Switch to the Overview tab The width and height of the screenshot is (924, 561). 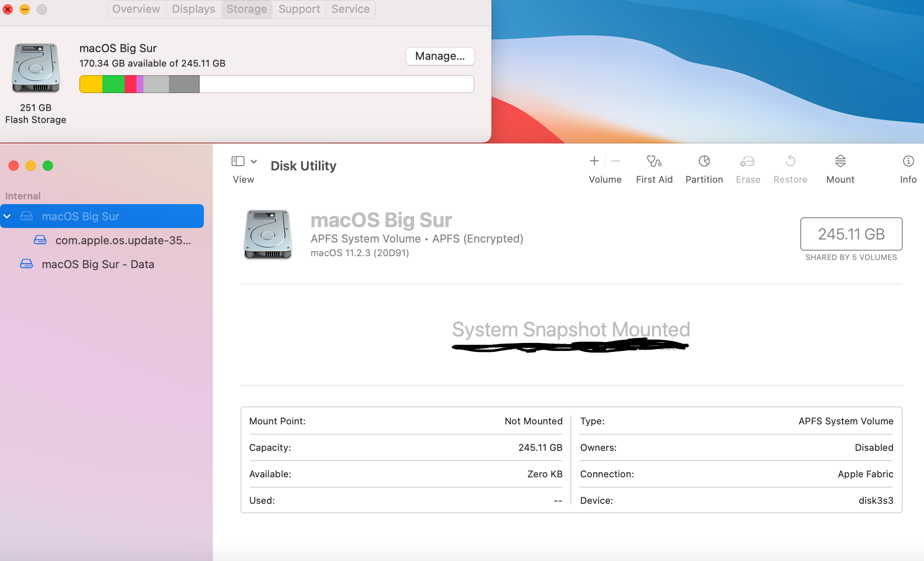136,9
